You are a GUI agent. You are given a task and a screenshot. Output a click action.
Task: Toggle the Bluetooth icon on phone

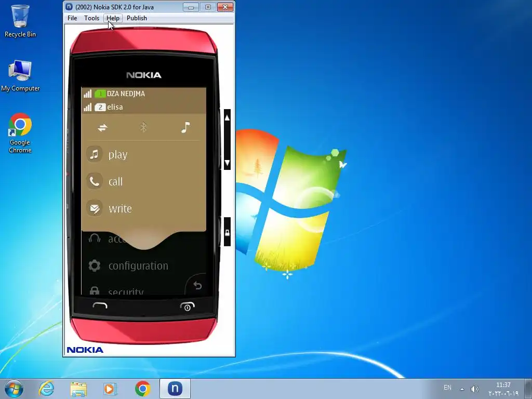pyautogui.click(x=143, y=128)
